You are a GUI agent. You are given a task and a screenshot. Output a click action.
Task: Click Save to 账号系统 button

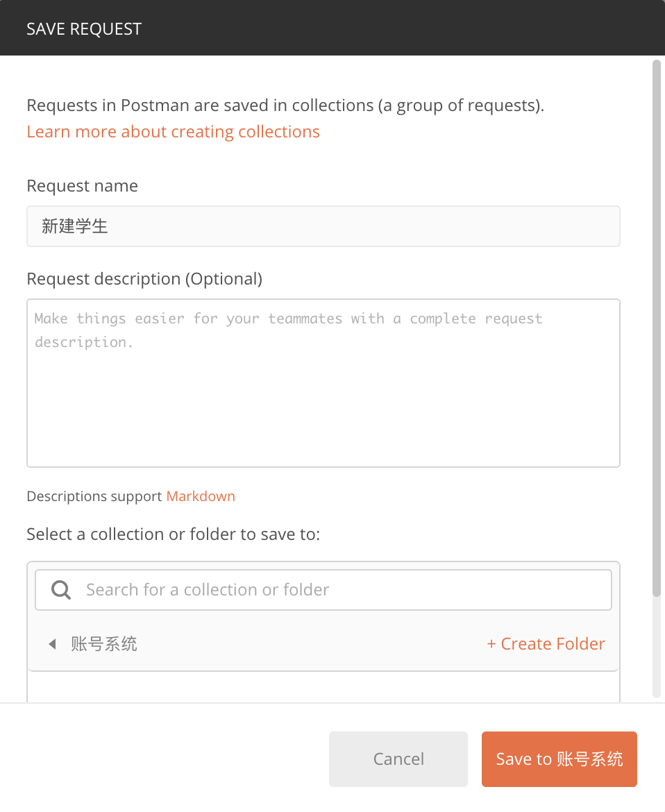pyautogui.click(x=559, y=759)
